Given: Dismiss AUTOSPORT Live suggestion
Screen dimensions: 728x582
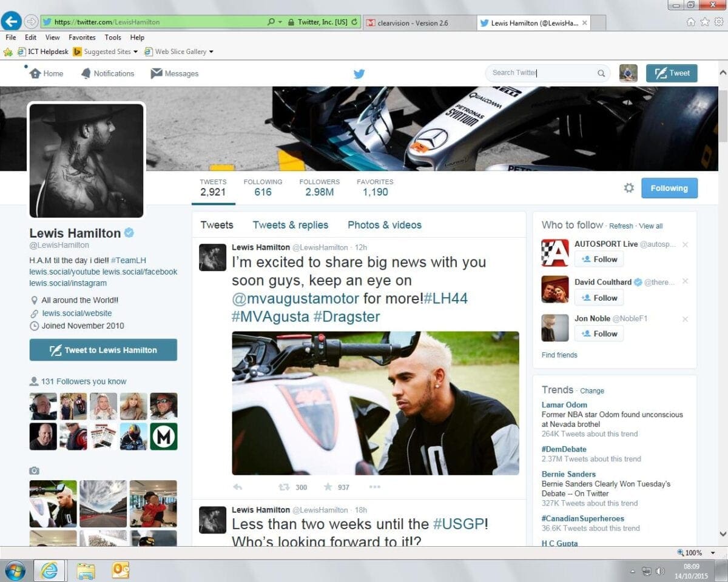Looking at the screenshot, I should [685, 245].
